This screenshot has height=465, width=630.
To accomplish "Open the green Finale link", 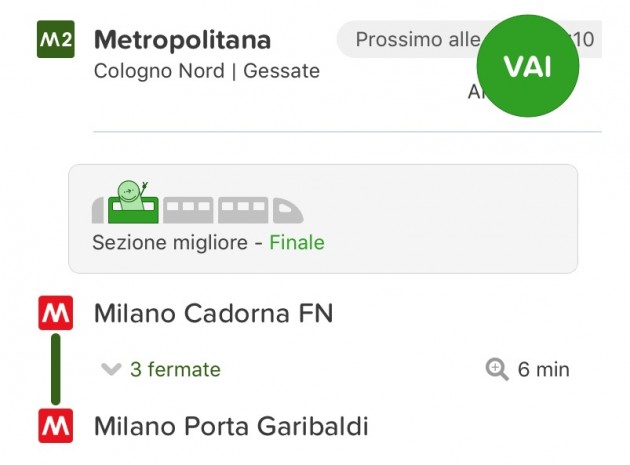I will (297, 243).
